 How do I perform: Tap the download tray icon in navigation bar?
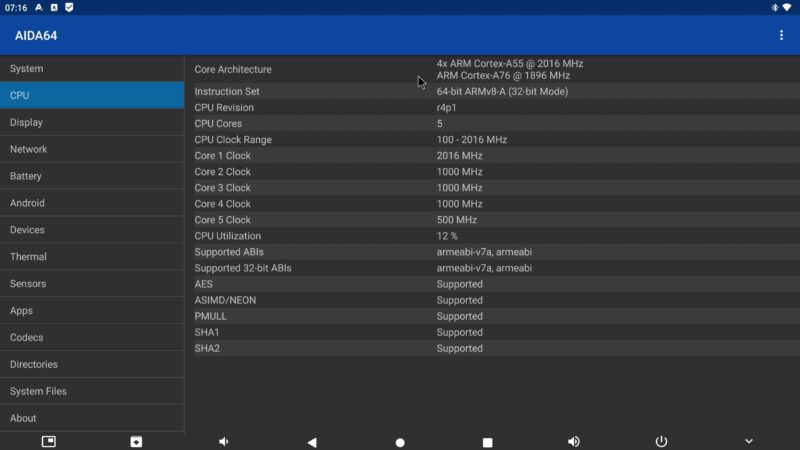pos(136,441)
